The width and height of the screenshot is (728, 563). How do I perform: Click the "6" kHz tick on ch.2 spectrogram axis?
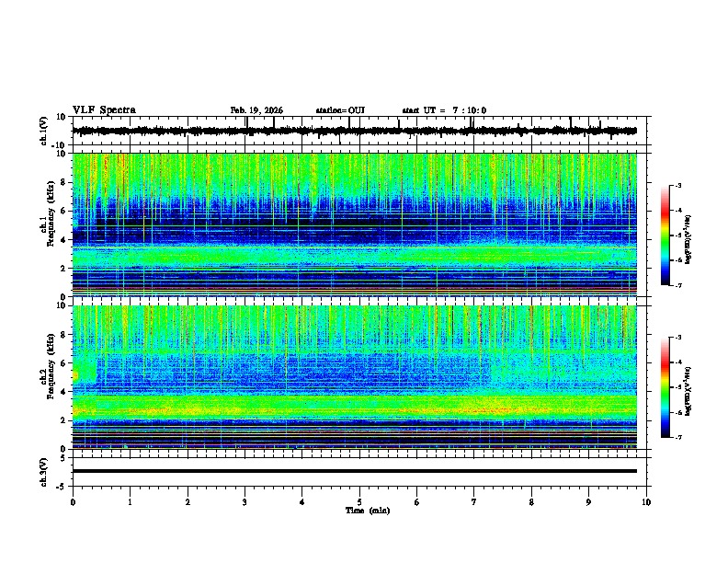pyautogui.click(x=63, y=363)
